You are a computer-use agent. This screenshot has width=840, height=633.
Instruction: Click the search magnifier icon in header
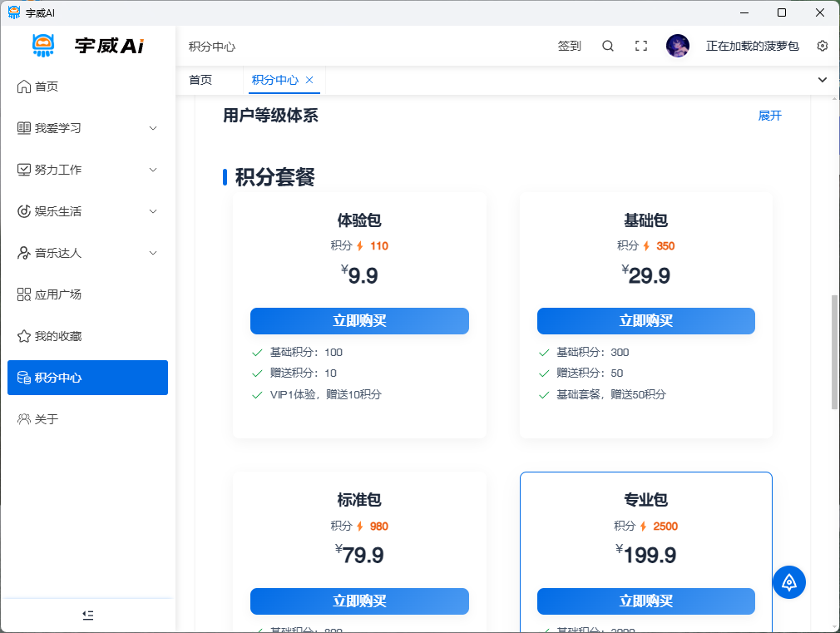click(608, 47)
